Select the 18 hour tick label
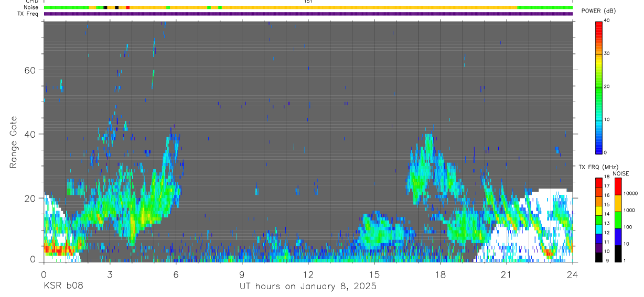The image size is (644, 297). (441, 274)
